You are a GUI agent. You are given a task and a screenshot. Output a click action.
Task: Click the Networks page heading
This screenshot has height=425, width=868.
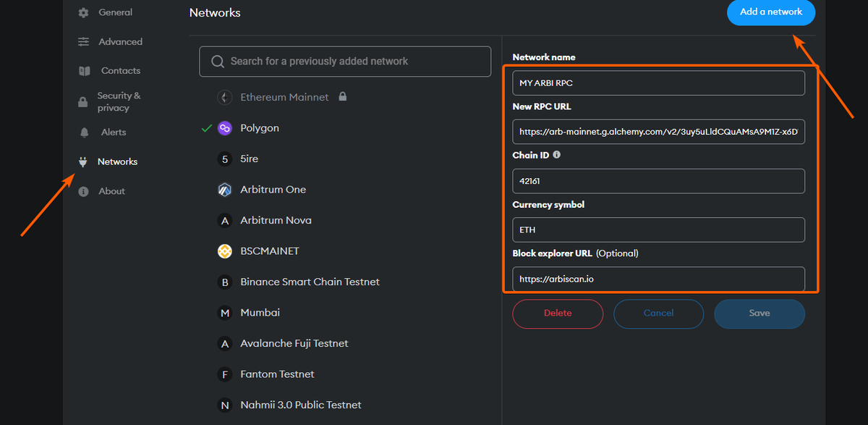[x=215, y=12]
